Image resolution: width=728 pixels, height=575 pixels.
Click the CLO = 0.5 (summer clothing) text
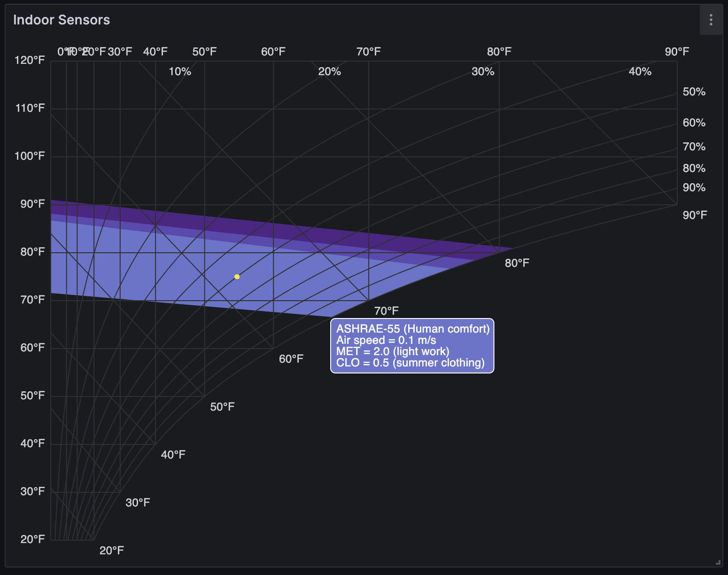pyautogui.click(x=410, y=363)
